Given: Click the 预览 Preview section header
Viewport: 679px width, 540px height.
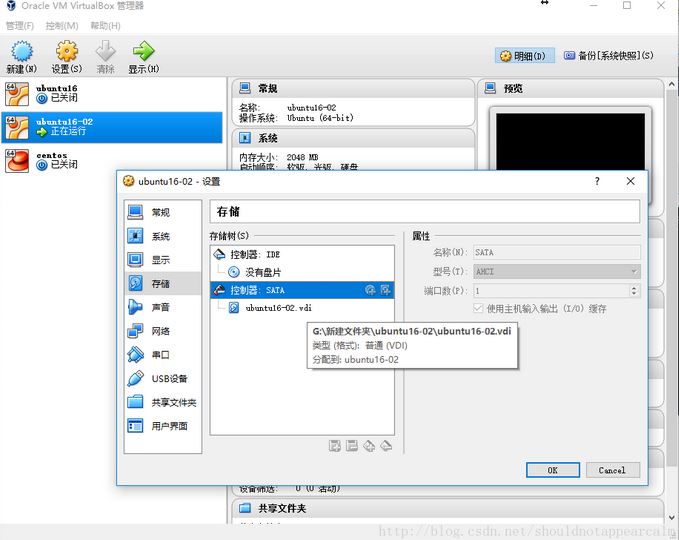Looking at the screenshot, I should [x=571, y=88].
